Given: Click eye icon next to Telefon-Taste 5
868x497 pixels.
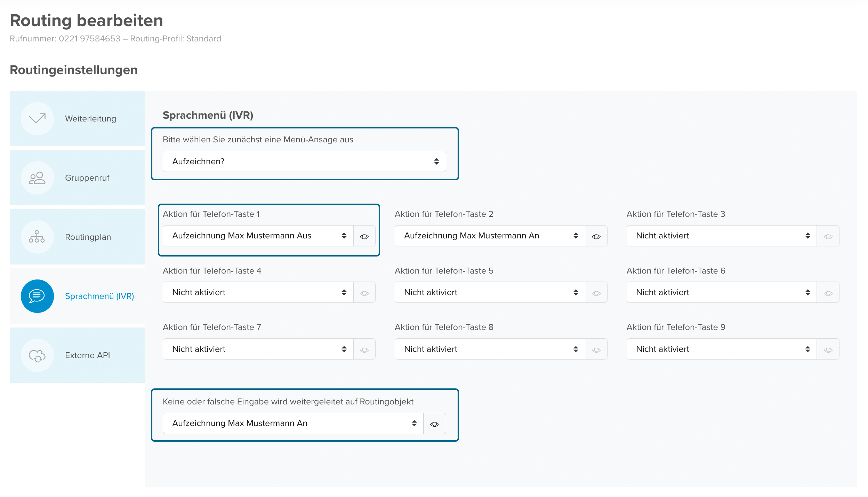Looking at the screenshot, I should [596, 293].
